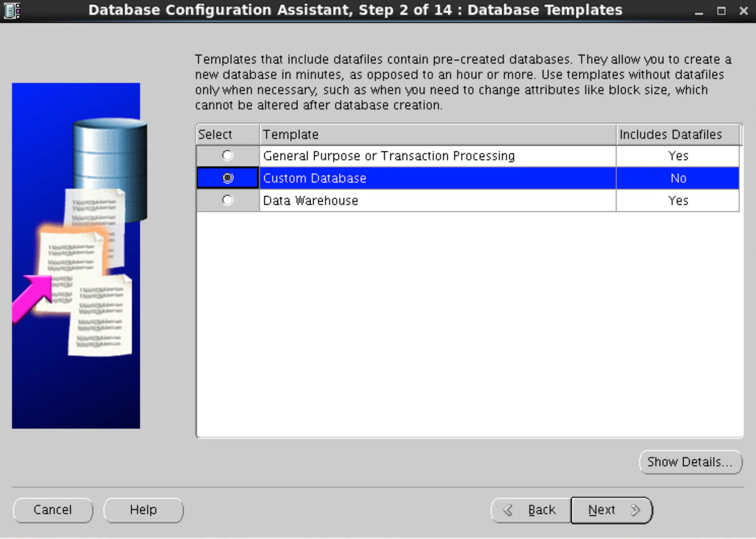Click the Template column header
756x539 pixels.
pos(438,135)
